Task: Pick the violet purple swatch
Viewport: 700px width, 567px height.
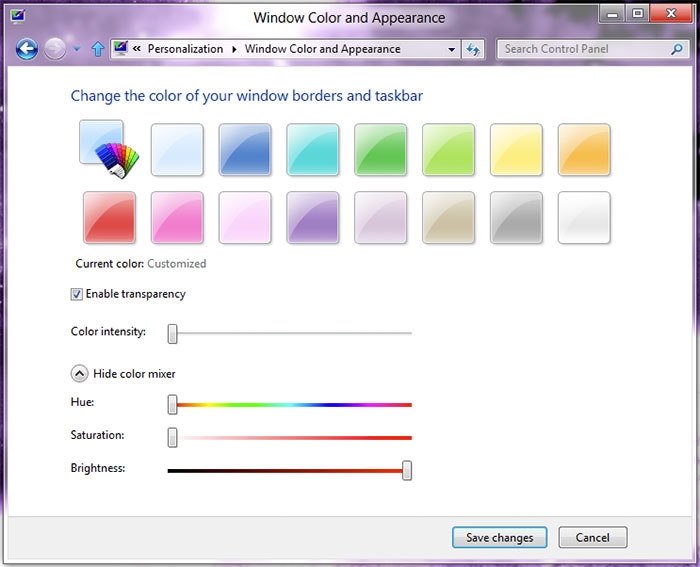Action: (313, 217)
